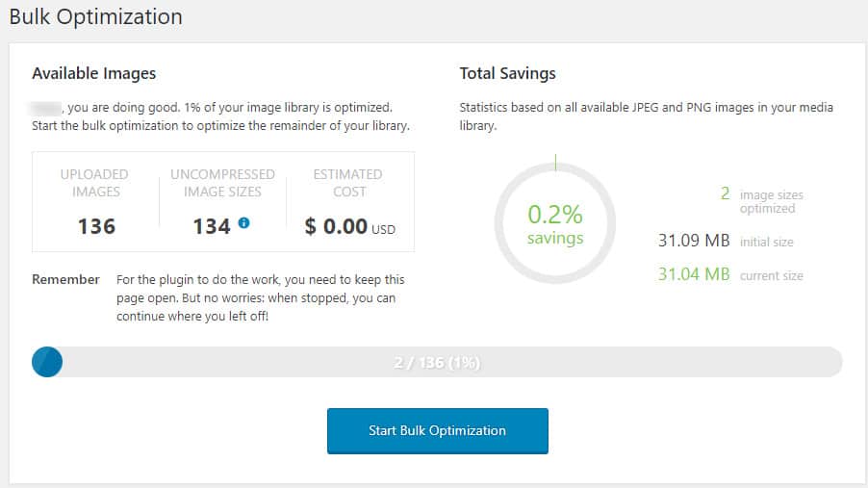Click the 31.09 MB initial size value

(694, 241)
